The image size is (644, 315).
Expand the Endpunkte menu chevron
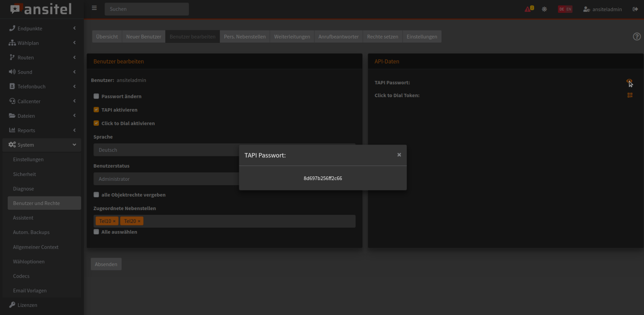[74, 28]
